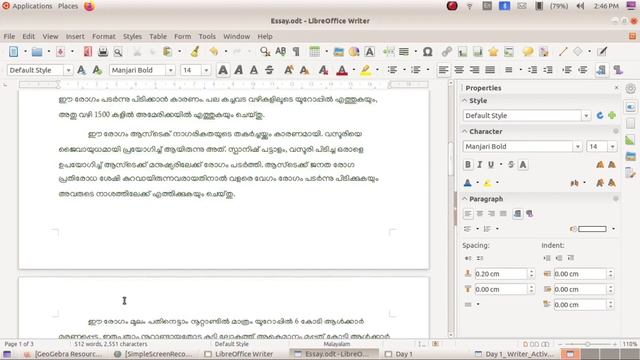Collapse the Character section in sidebar

464,131
